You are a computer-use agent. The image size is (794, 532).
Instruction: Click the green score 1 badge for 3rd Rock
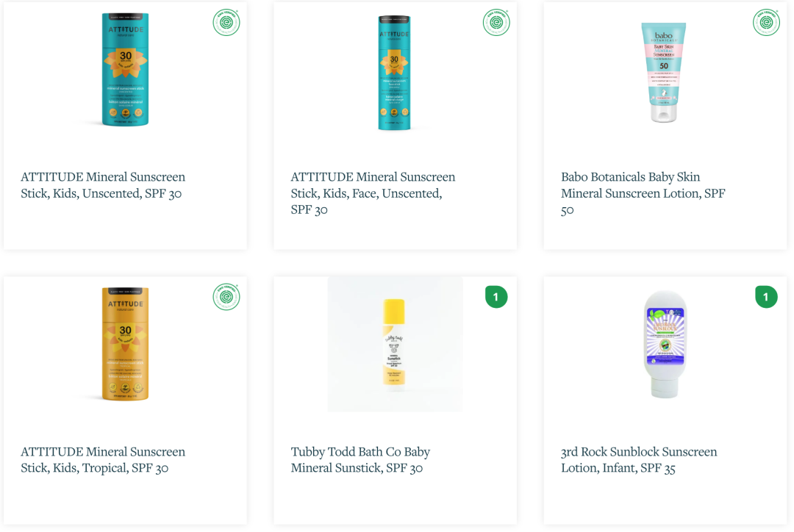[x=766, y=297]
